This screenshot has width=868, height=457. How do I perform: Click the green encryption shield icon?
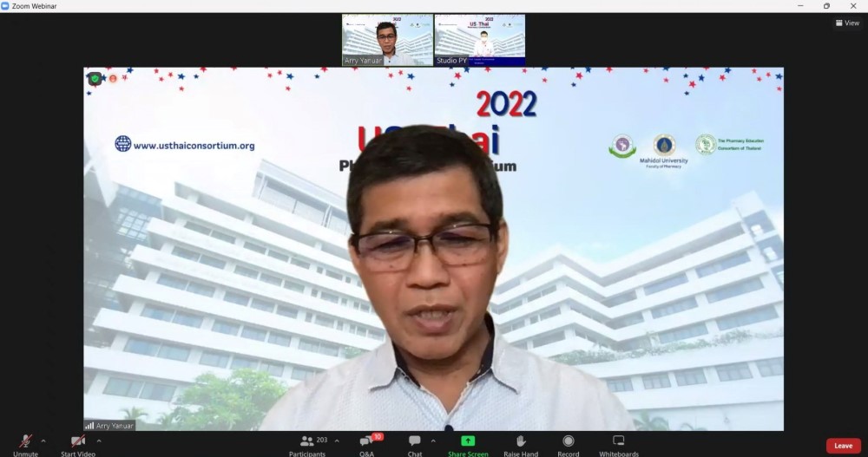click(x=95, y=79)
